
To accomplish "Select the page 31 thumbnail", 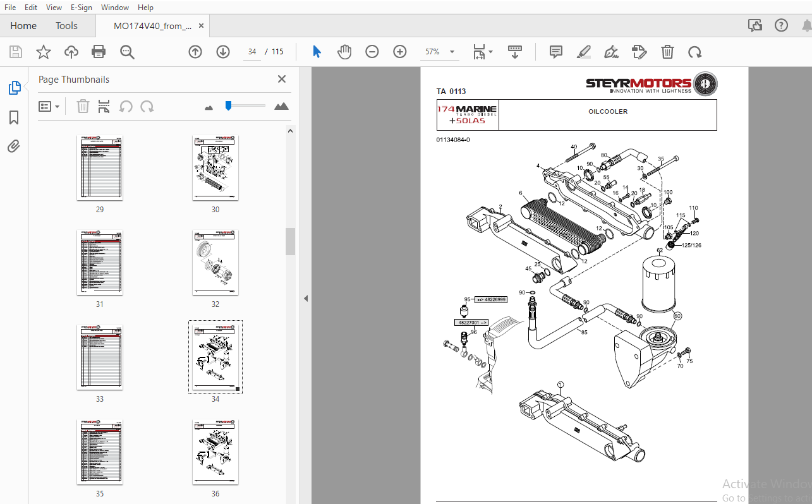I will (x=100, y=263).
